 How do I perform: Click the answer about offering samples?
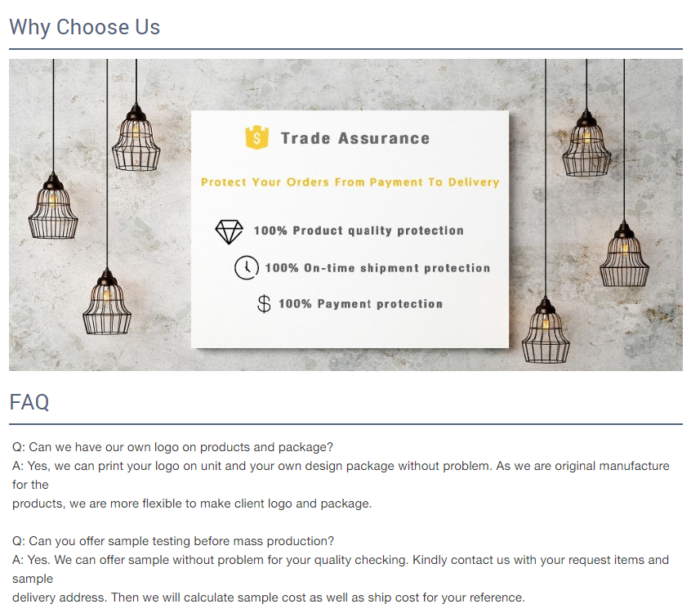pos(341,579)
